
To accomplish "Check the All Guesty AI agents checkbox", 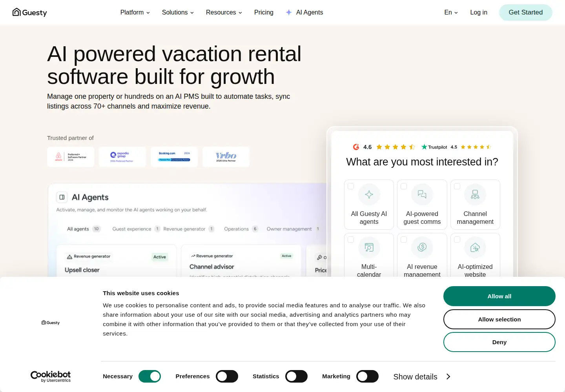I will (x=351, y=186).
